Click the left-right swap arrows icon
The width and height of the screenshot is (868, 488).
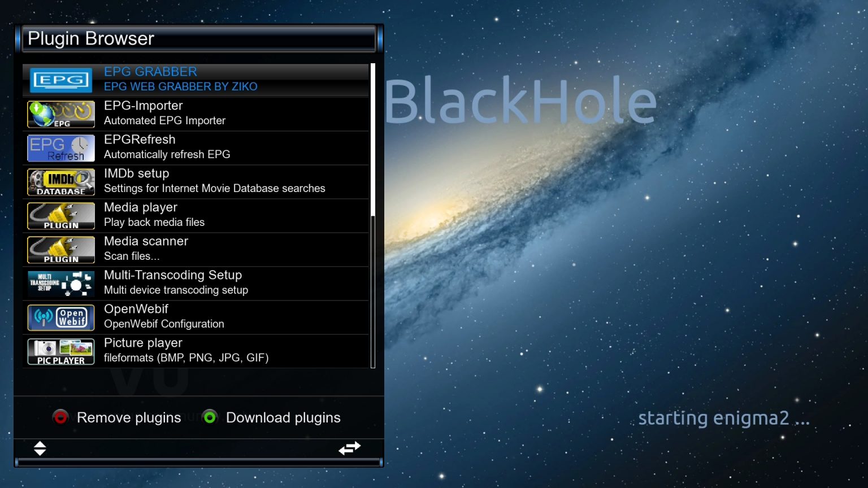349,448
